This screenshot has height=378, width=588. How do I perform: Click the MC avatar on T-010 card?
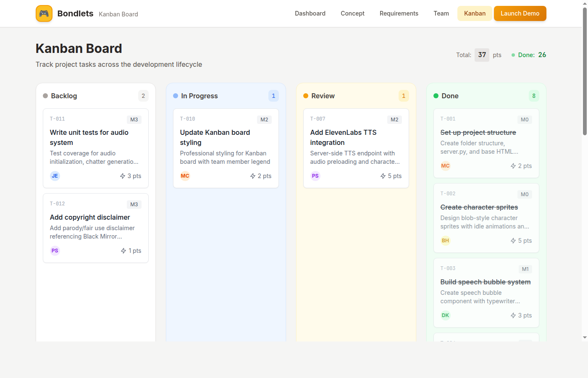click(185, 176)
